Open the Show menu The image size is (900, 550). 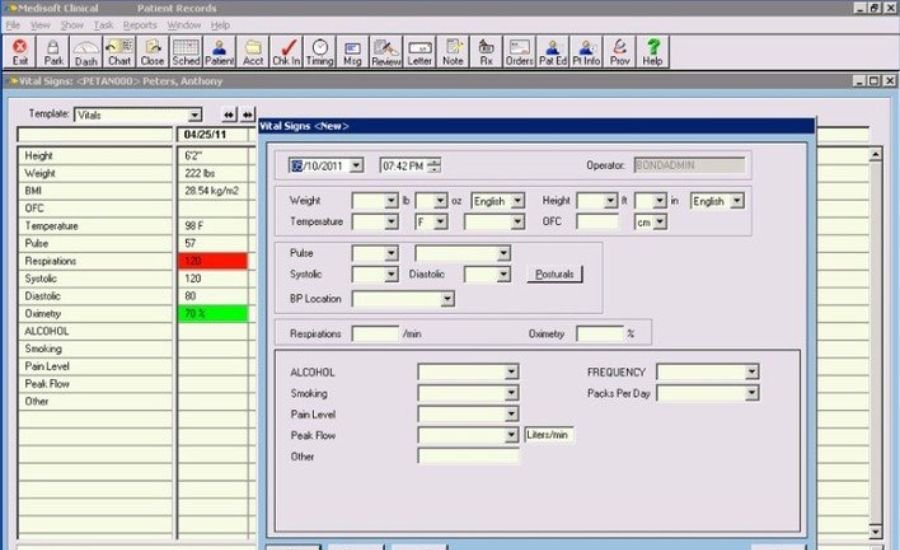point(72,25)
